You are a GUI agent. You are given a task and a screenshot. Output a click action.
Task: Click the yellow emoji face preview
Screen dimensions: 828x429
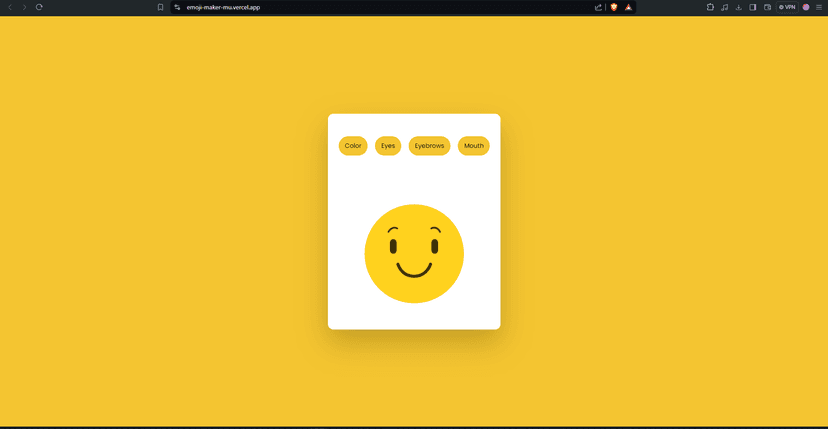click(414, 254)
